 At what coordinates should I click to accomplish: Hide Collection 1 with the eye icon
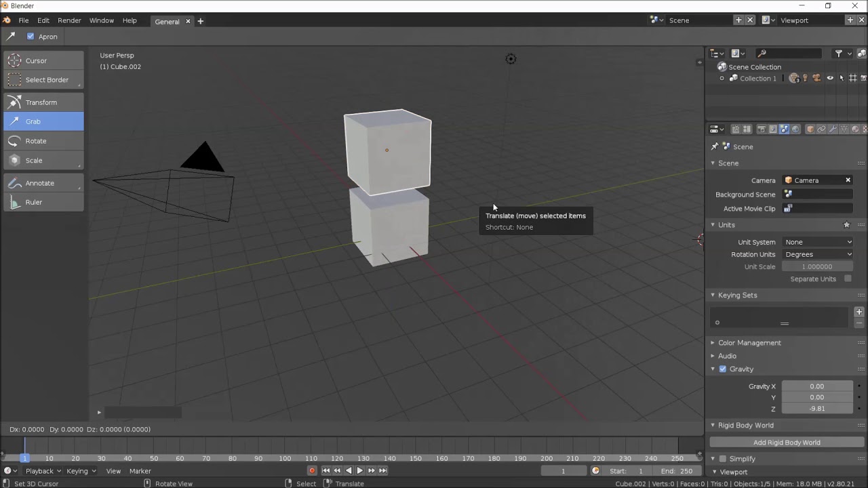pyautogui.click(x=830, y=78)
